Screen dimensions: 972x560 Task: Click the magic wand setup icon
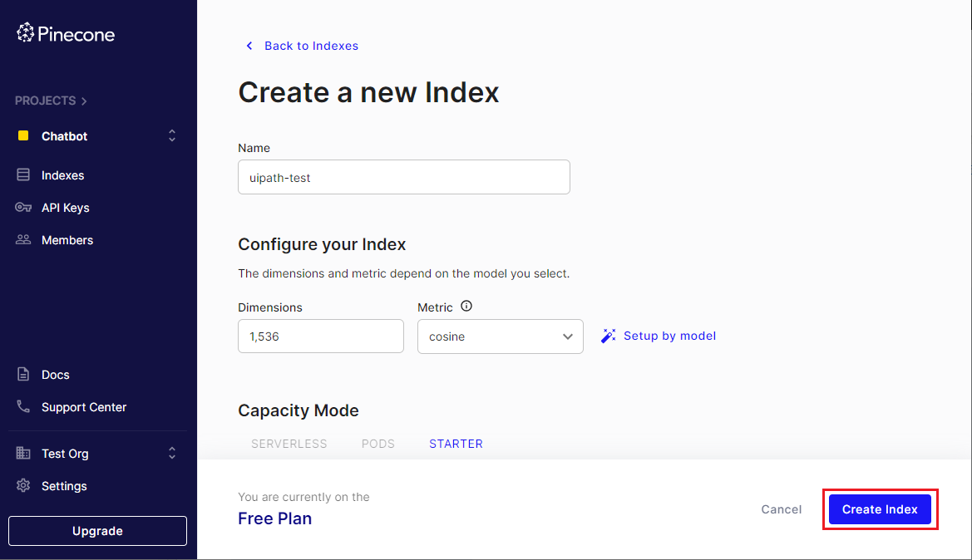(x=608, y=336)
